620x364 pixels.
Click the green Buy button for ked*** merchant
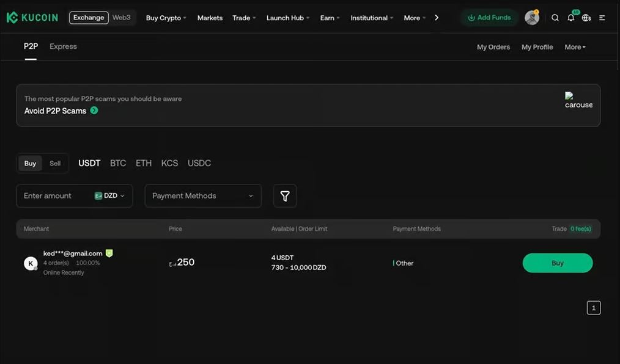click(558, 263)
